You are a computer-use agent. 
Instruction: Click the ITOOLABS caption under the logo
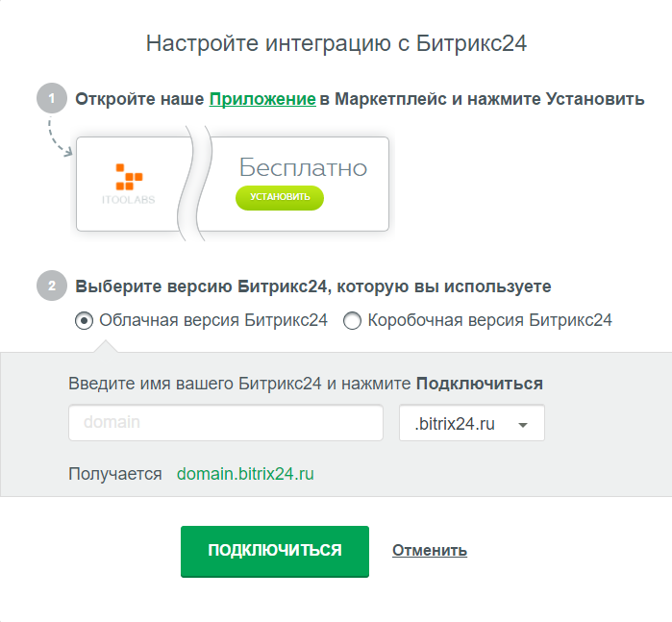click(128, 200)
